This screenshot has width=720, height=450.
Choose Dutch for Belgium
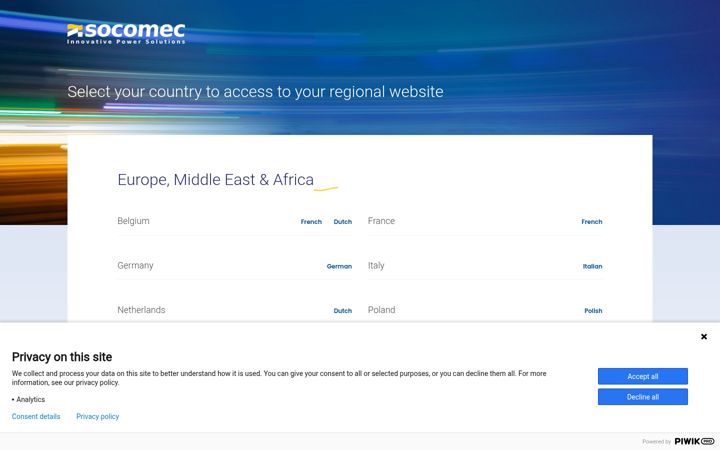(x=343, y=222)
